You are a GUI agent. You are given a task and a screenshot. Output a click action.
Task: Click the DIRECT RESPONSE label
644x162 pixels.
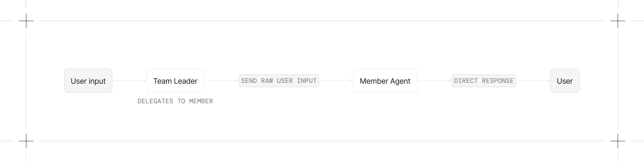pos(484,81)
